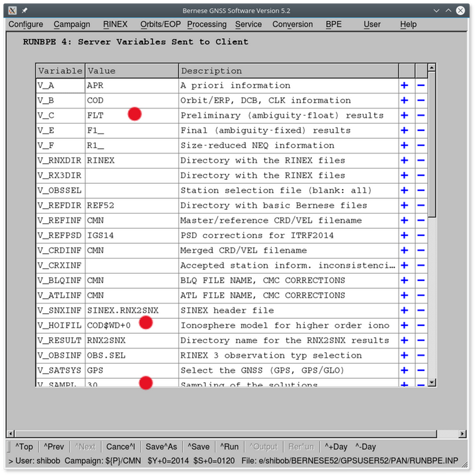Open the Processing menu
This screenshot has width=476, height=476.
(207, 24)
